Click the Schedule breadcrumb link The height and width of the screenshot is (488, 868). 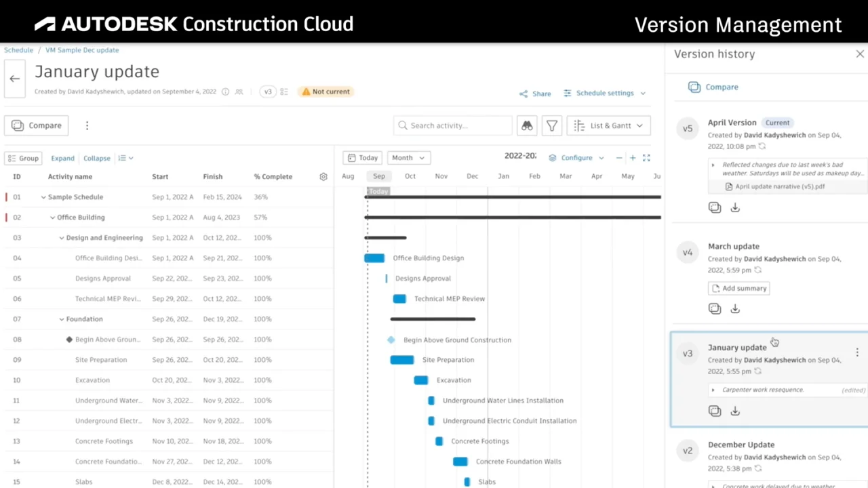(x=18, y=50)
